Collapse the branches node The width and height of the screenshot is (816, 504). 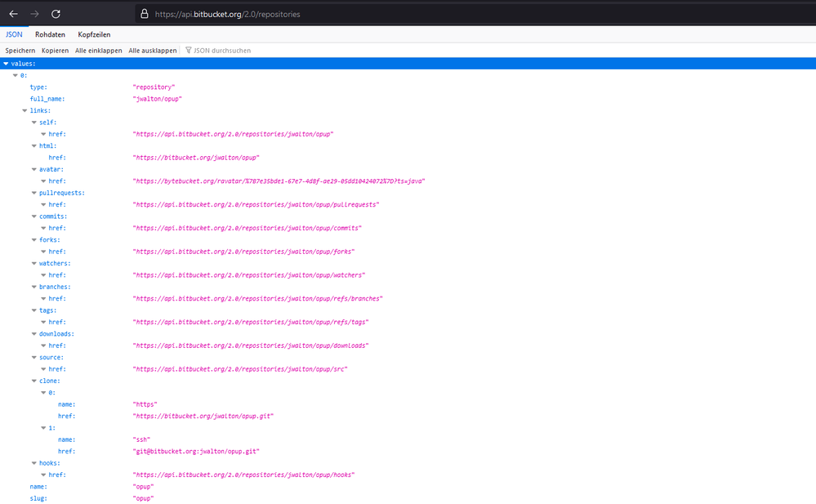pyautogui.click(x=33, y=287)
